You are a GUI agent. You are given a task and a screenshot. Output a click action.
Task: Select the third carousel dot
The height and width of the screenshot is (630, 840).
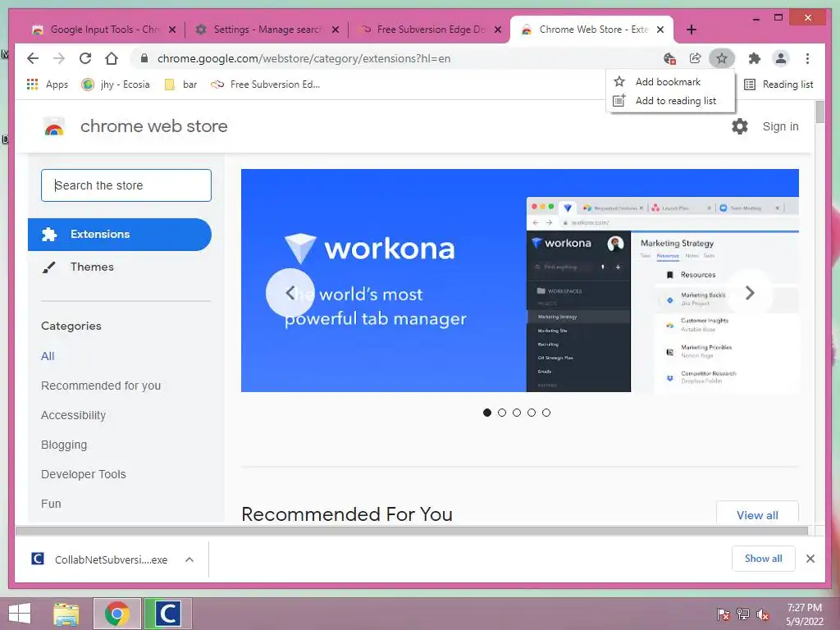[x=517, y=413]
